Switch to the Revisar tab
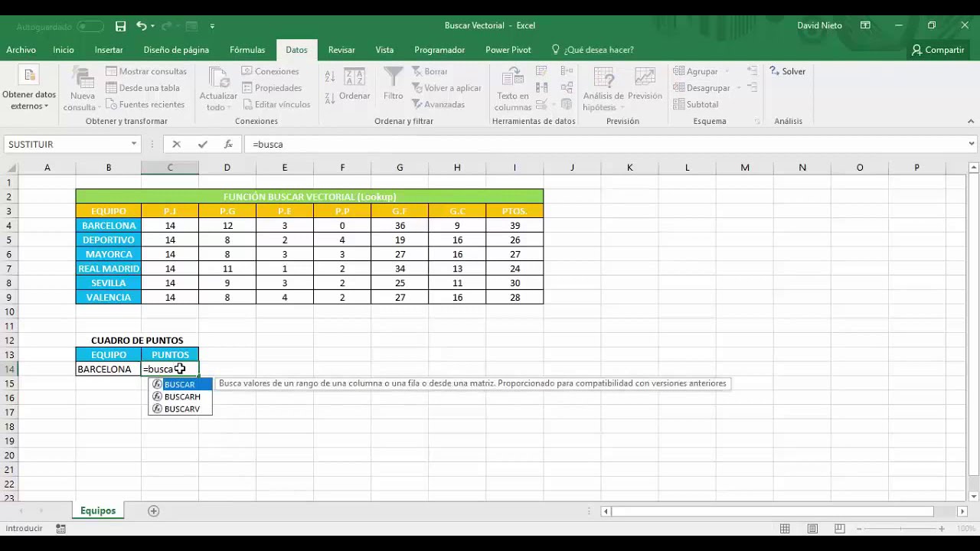This screenshot has width=980, height=551. [x=341, y=50]
